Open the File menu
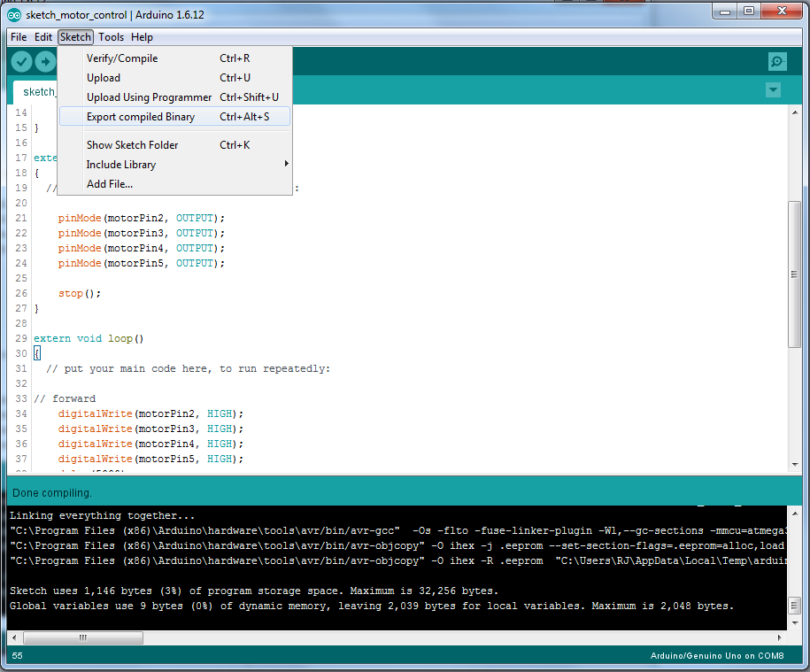Image resolution: width=810 pixels, height=672 pixels. pos(18,37)
